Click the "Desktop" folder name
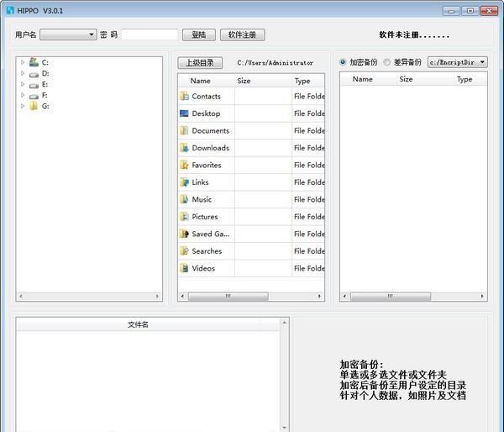The image size is (504, 432). [206, 113]
